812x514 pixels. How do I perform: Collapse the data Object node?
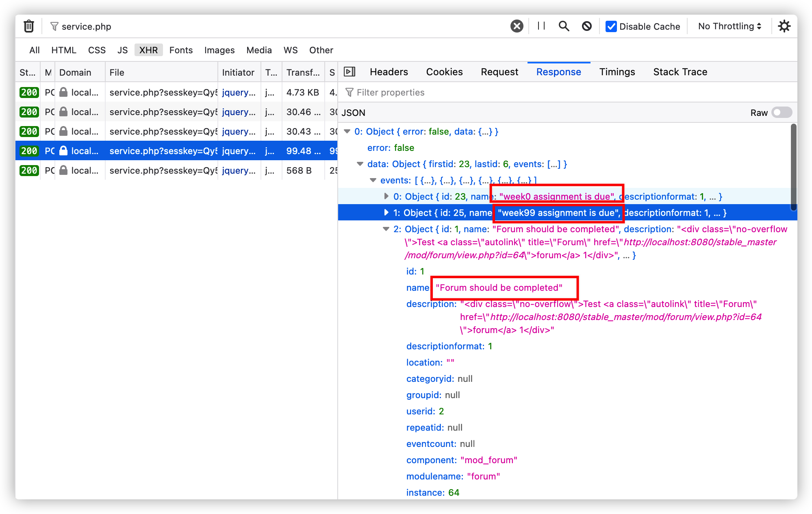point(360,164)
